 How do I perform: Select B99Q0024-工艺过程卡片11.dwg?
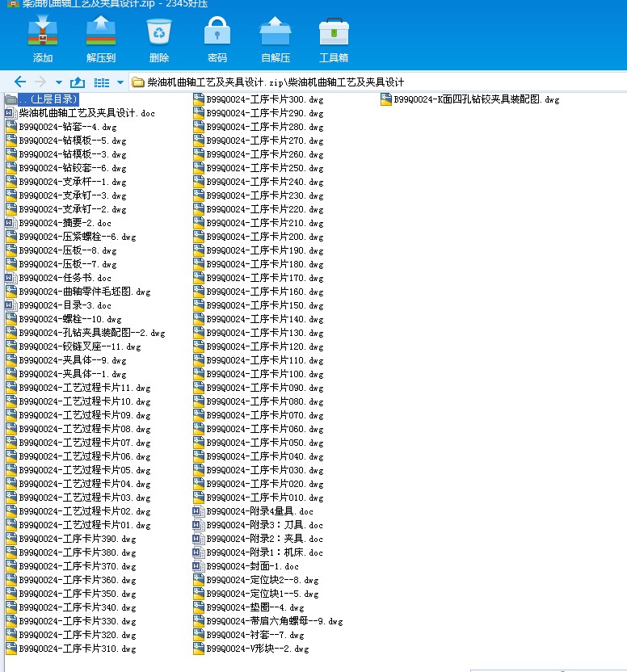(78, 388)
